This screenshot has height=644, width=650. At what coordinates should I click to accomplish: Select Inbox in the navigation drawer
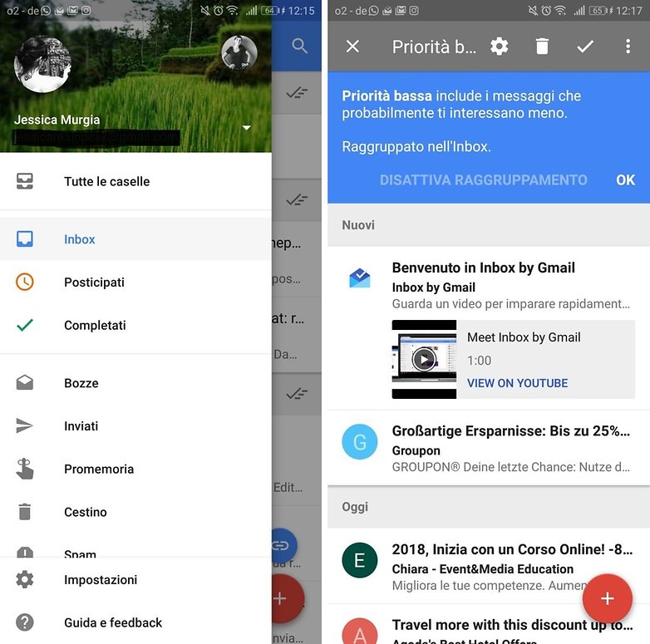point(135,239)
